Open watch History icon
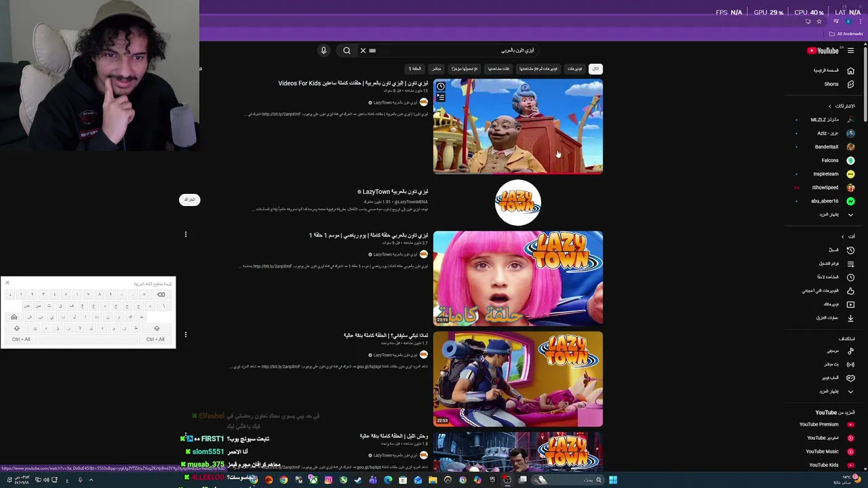 (850, 250)
